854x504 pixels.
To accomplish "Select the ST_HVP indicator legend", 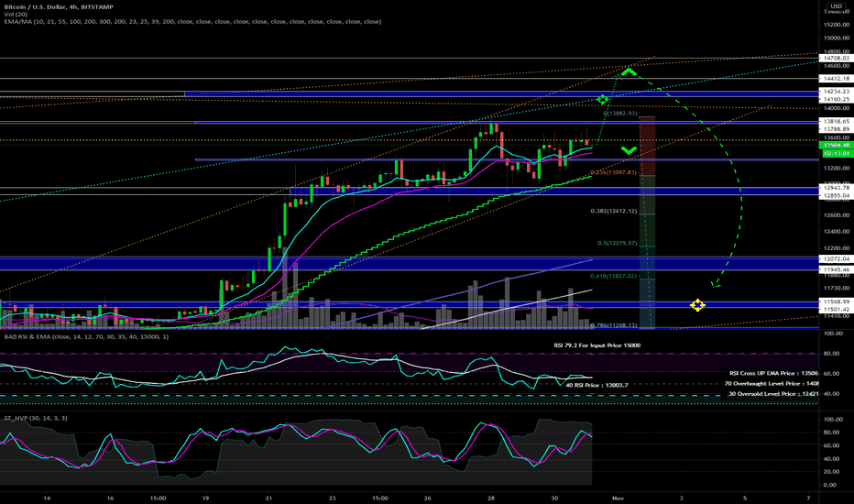I will [36, 418].
